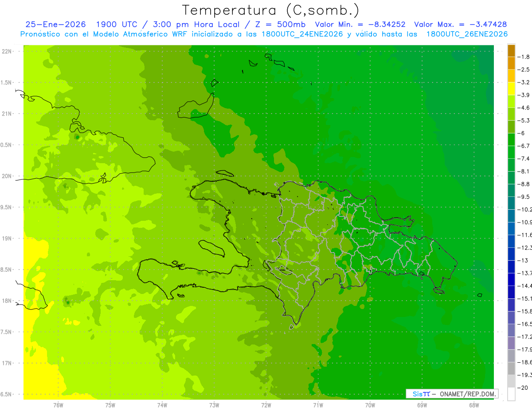Click the '18N' latitude axis label
Viewport: 532px width, 411px height.
pyautogui.click(x=6, y=301)
